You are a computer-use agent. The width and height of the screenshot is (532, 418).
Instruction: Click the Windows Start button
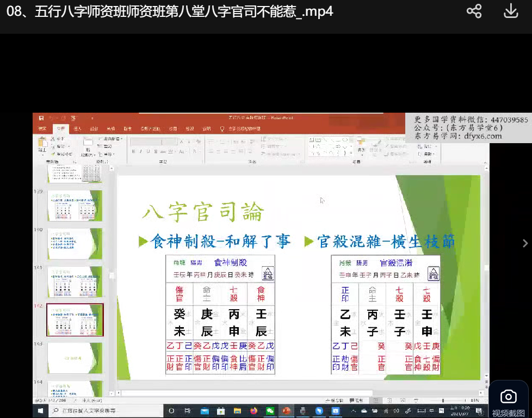[x=40, y=411]
